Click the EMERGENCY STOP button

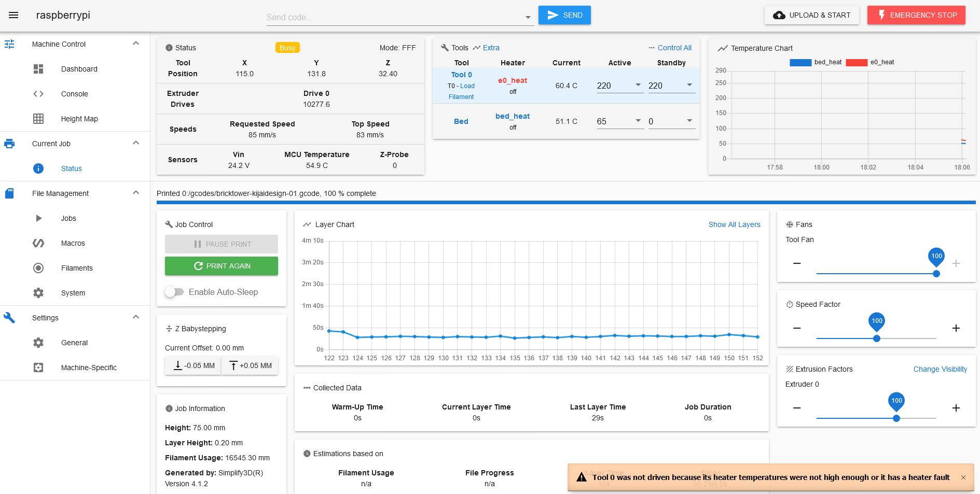click(x=916, y=15)
